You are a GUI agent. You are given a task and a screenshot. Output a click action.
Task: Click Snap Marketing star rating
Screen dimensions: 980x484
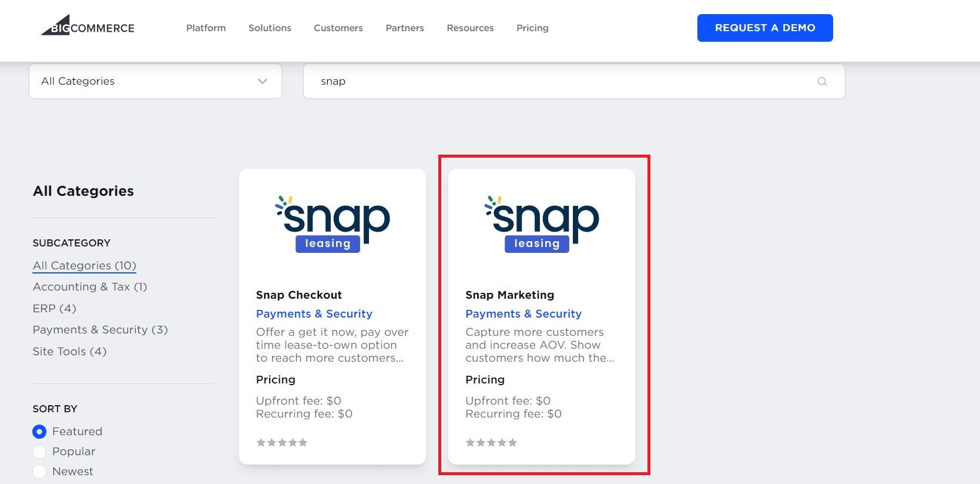point(491,442)
